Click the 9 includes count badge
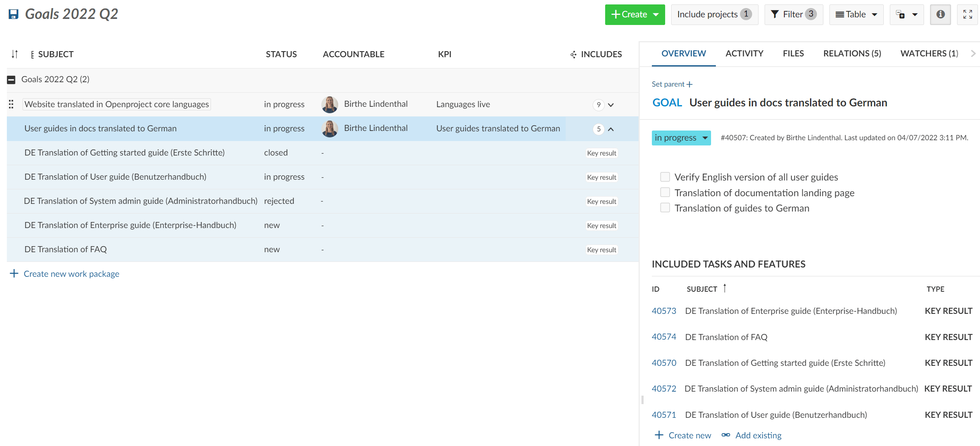The image size is (980, 446). pyautogui.click(x=599, y=105)
